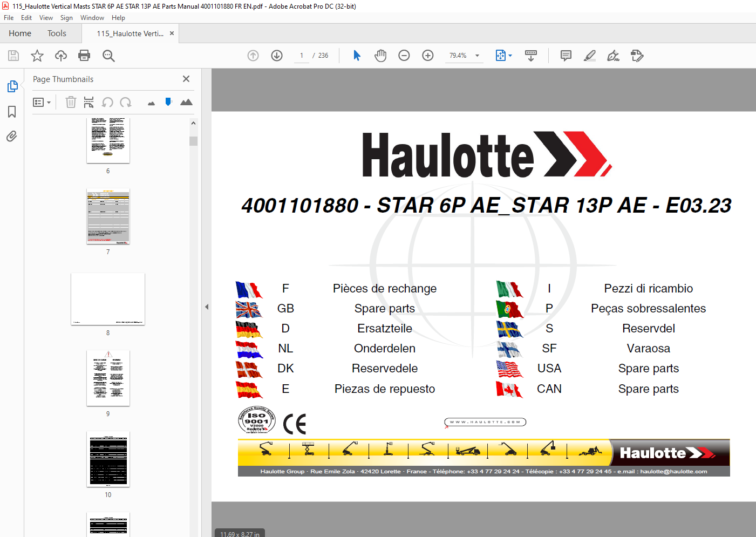The width and height of the screenshot is (756, 537).
Task: Select page 8 thumbnail
Action: [x=108, y=299]
